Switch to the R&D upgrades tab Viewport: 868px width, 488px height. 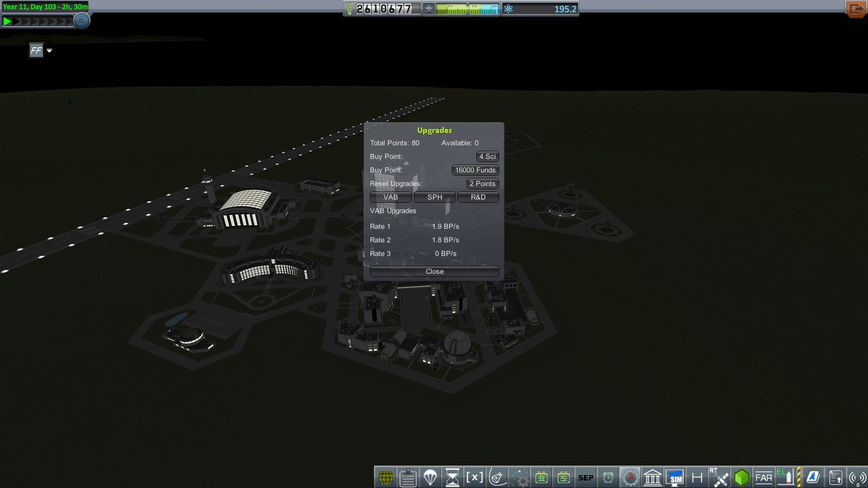478,197
